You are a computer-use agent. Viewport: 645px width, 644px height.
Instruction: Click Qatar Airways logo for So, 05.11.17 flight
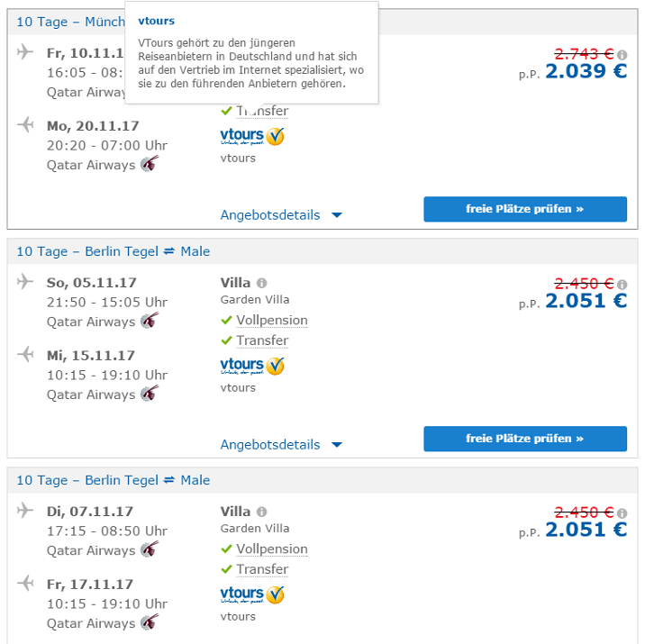150,321
